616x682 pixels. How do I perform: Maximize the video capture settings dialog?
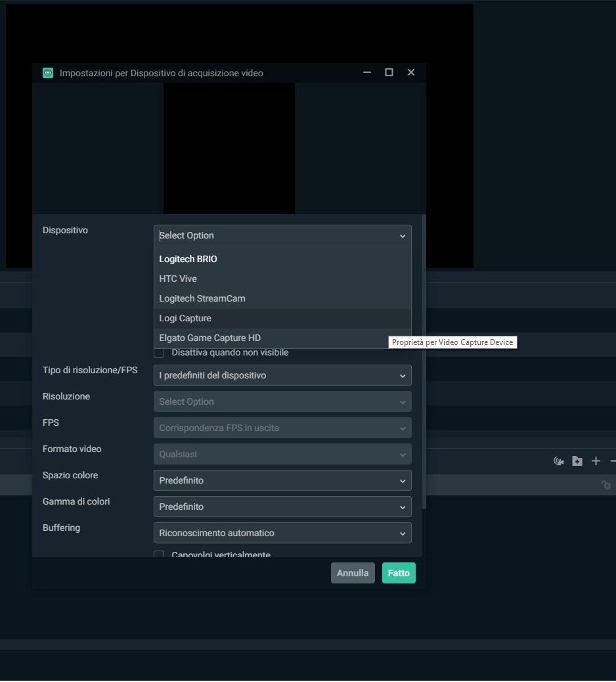[389, 73]
